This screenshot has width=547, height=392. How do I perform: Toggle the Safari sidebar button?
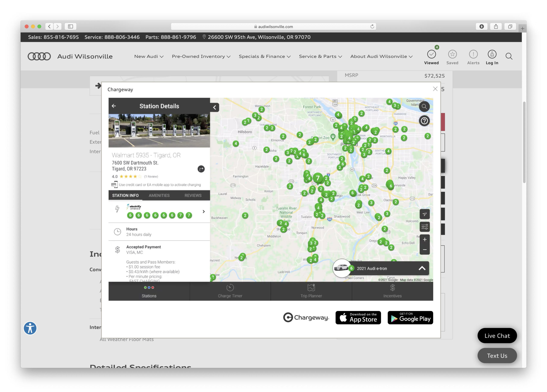[71, 26]
